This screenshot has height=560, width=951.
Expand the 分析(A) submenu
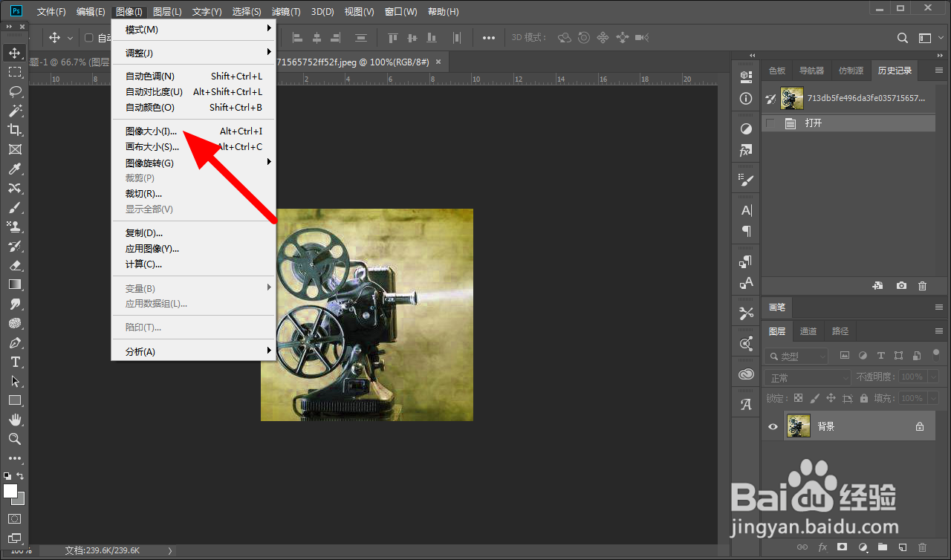193,351
